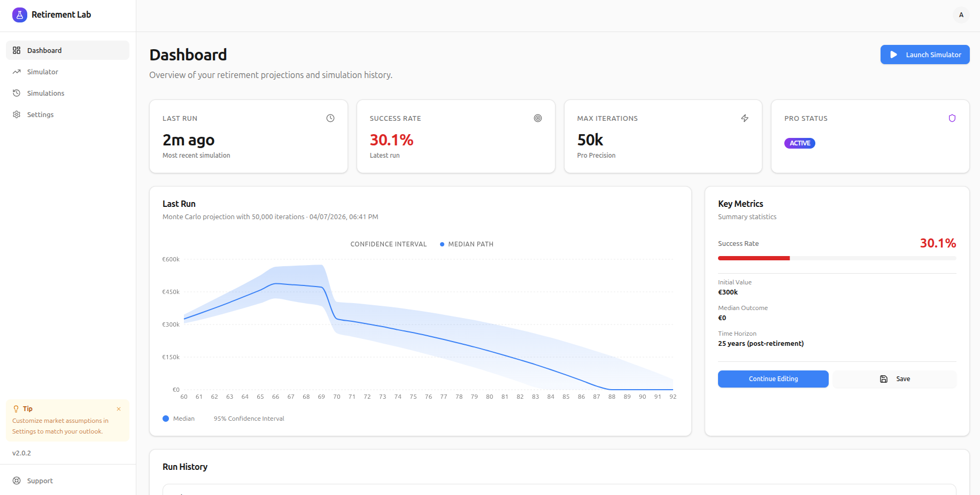Click the blue Median legend dot below the chart
This screenshot has width=980, height=495.
tap(166, 419)
